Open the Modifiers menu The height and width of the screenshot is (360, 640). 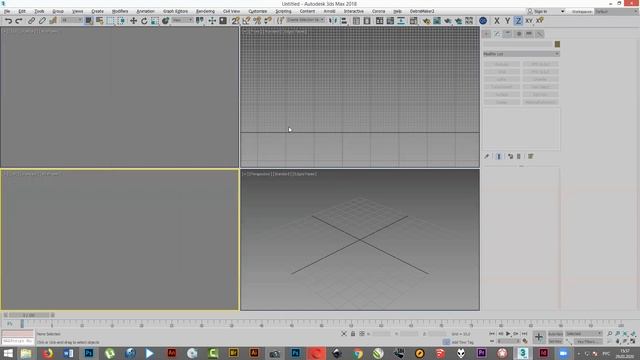click(x=120, y=11)
